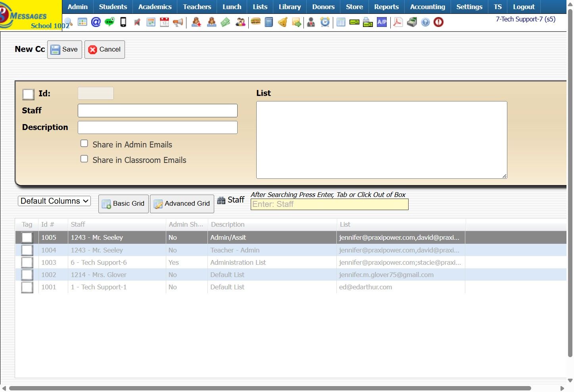Click the blue help question mark icon
This screenshot has height=392, width=574.
coord(425,22)
